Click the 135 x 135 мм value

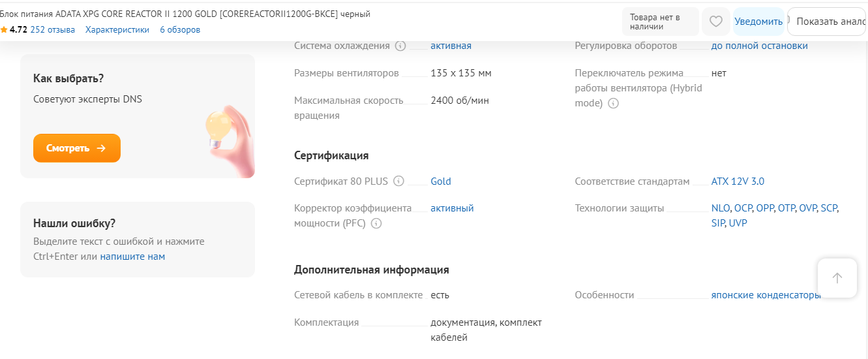[x=461, y=73]
